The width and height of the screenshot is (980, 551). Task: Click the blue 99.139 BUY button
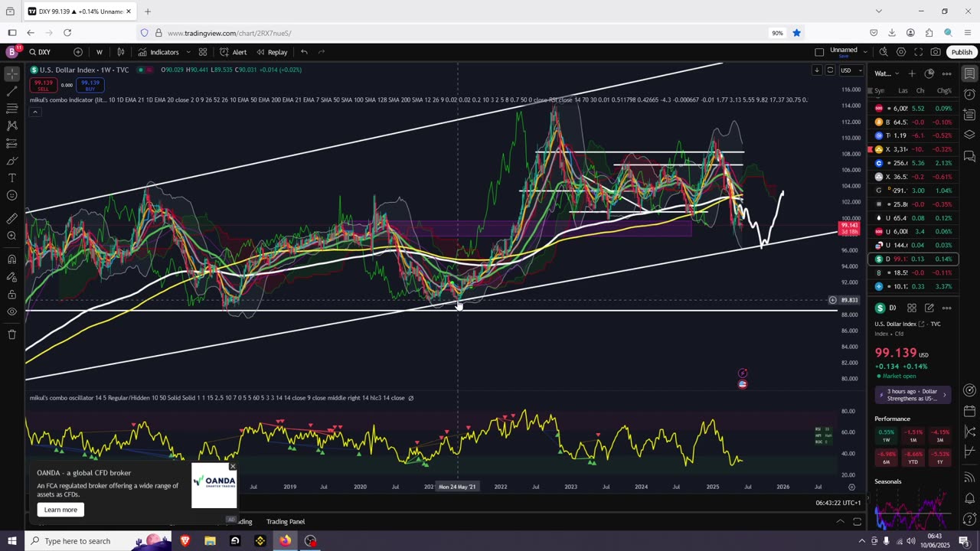click(x=90, y=85)
